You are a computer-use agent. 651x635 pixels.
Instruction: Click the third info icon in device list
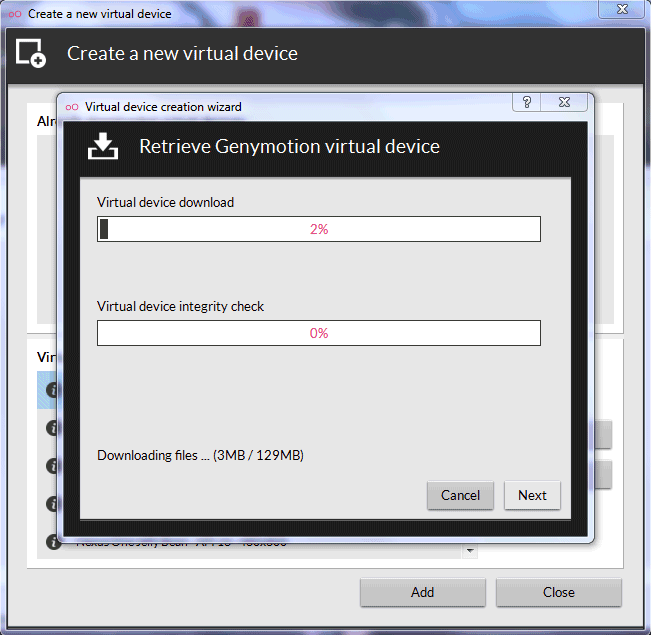(x=54, y=466)
